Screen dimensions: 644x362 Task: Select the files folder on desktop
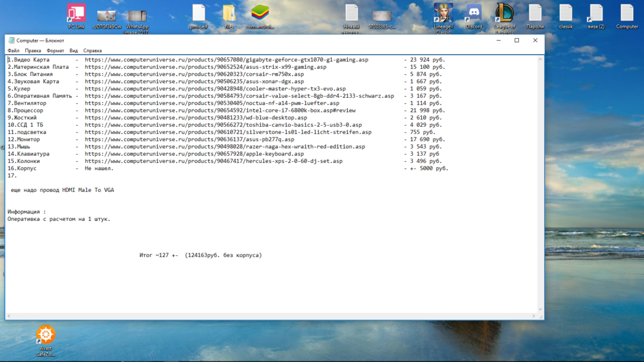coord(229,15)
